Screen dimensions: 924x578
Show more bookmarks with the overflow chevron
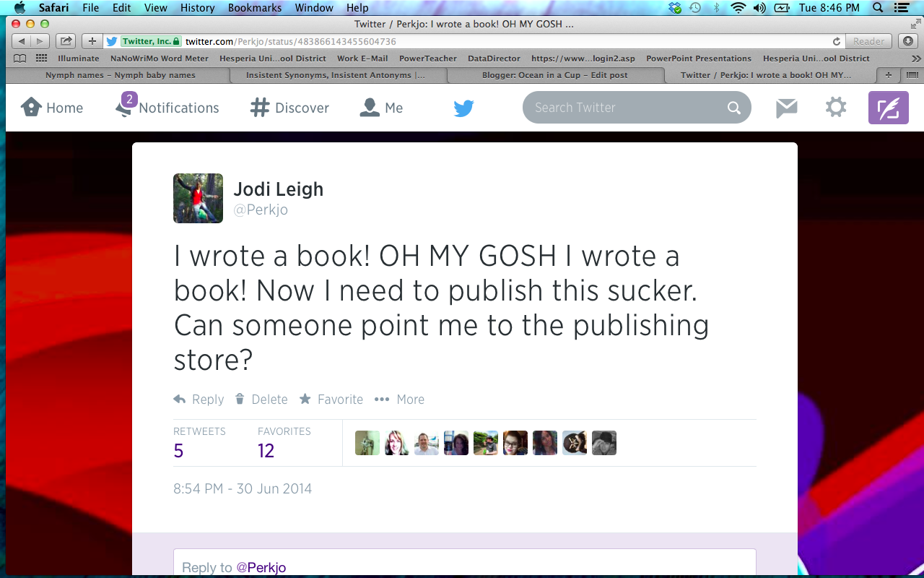(x=916, y=59)
